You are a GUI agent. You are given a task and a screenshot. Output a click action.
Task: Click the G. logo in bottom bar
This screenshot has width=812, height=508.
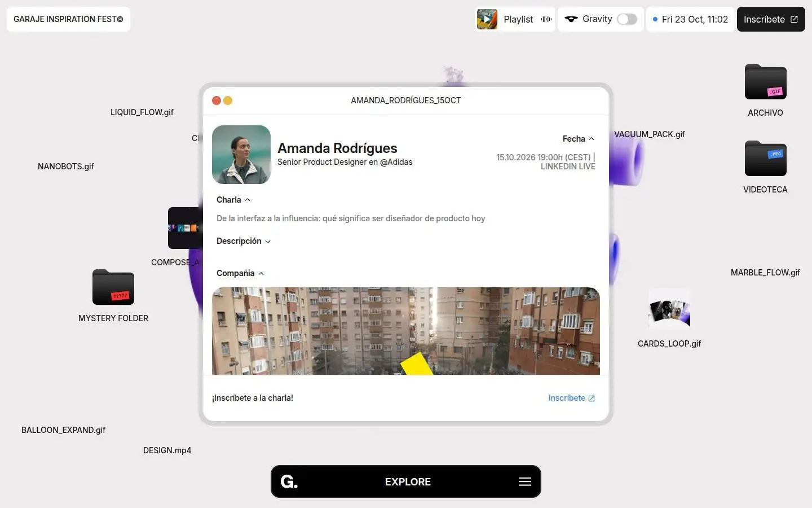coord(289,481)
